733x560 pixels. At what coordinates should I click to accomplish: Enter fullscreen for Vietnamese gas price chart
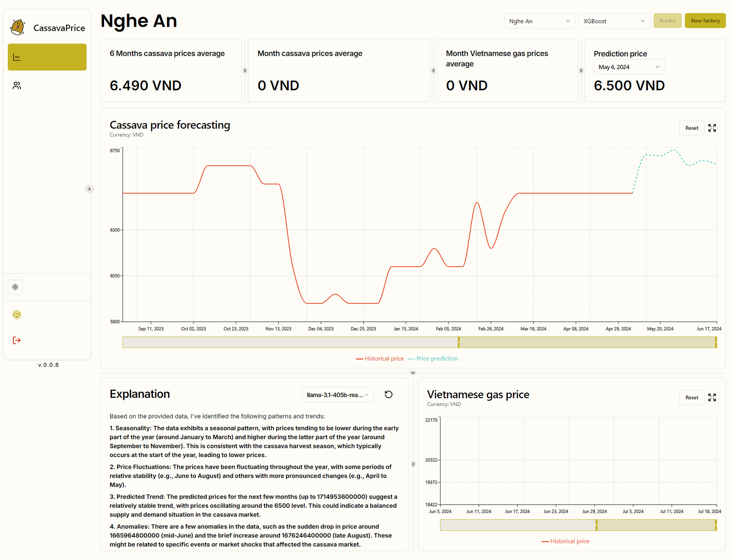coord(712,397)
